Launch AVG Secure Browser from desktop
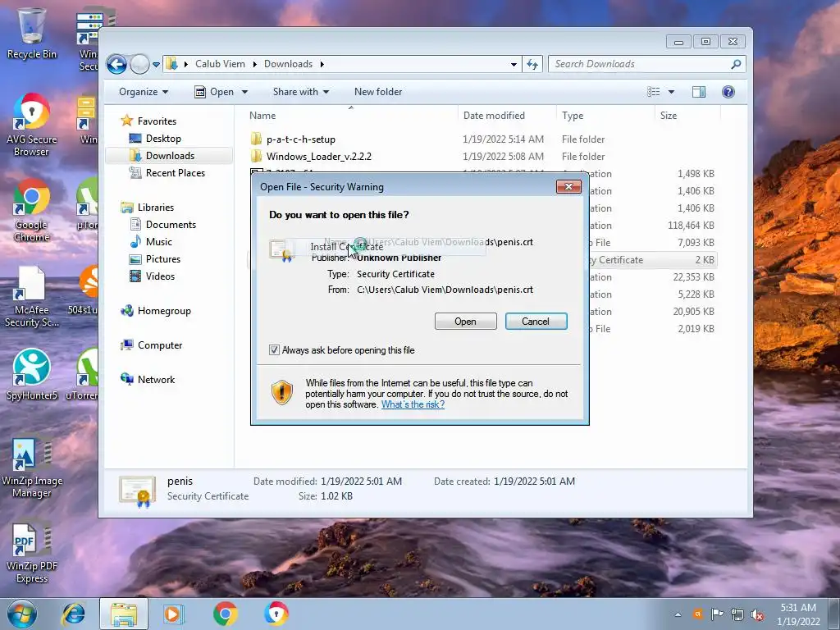Screen dimensions: 840x630 [x=31, y=125]
